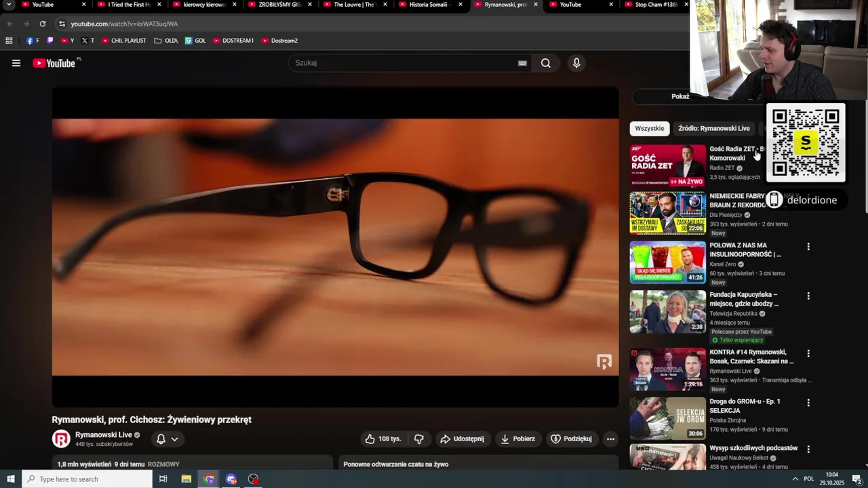Start voice search with the microphone icon
The width and height of the screenshot is (868, 488).
(576, 63)
